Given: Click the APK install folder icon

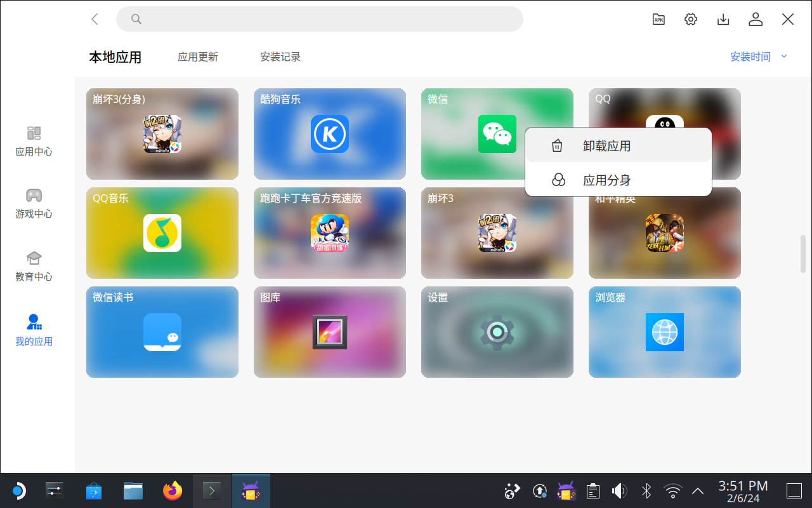Looking at the screenshot, I should point(658,19).
